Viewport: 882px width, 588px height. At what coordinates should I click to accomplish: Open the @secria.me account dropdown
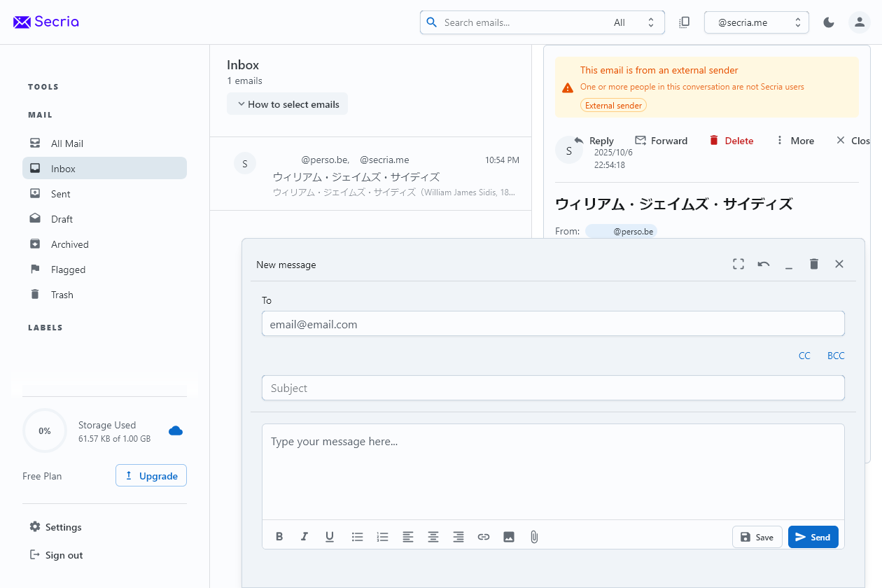click(756, 22)
